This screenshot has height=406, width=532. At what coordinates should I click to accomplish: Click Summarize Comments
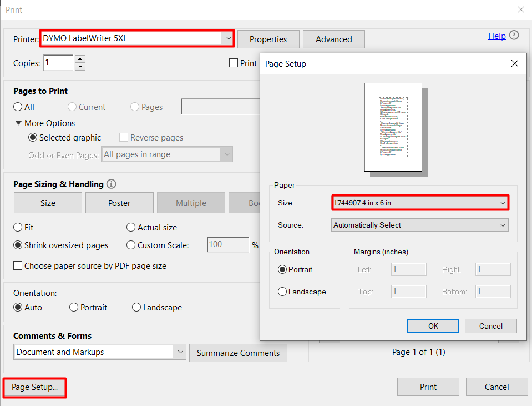[x=238, y=353]
